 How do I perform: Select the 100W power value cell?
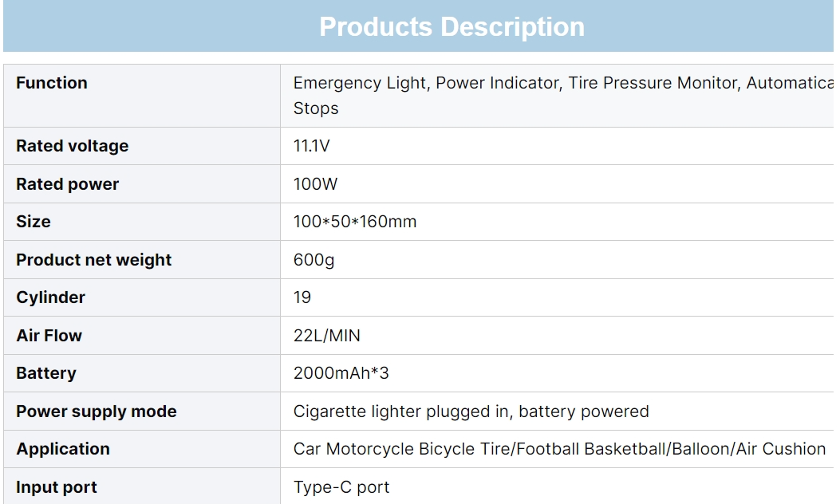pos(316,184)
